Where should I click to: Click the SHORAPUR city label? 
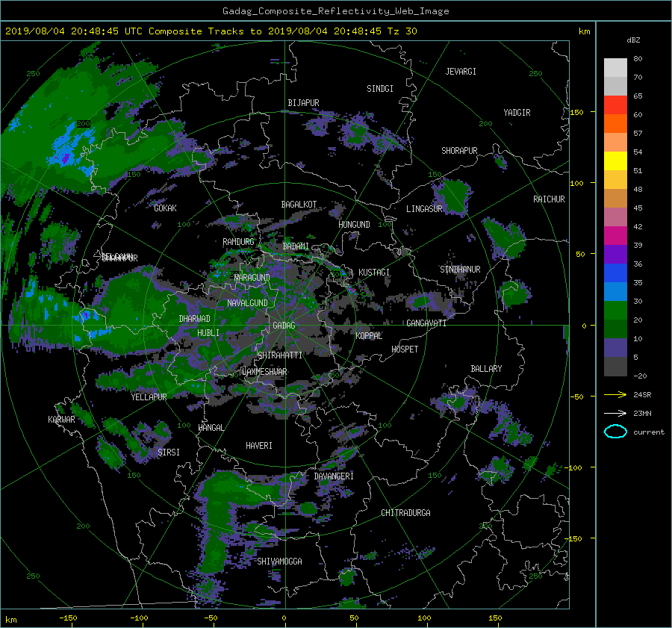click(x=459, y=151)
